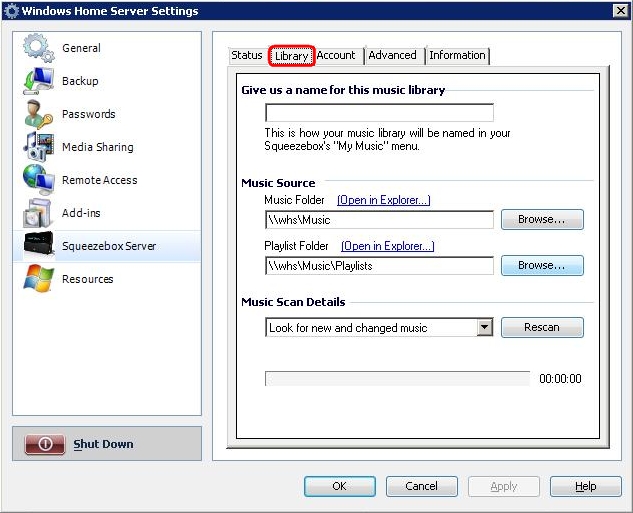The width and height of the screenshot is (633, 513).
Task: Open the Advanced tab
Action: click(x=392, y=56)
